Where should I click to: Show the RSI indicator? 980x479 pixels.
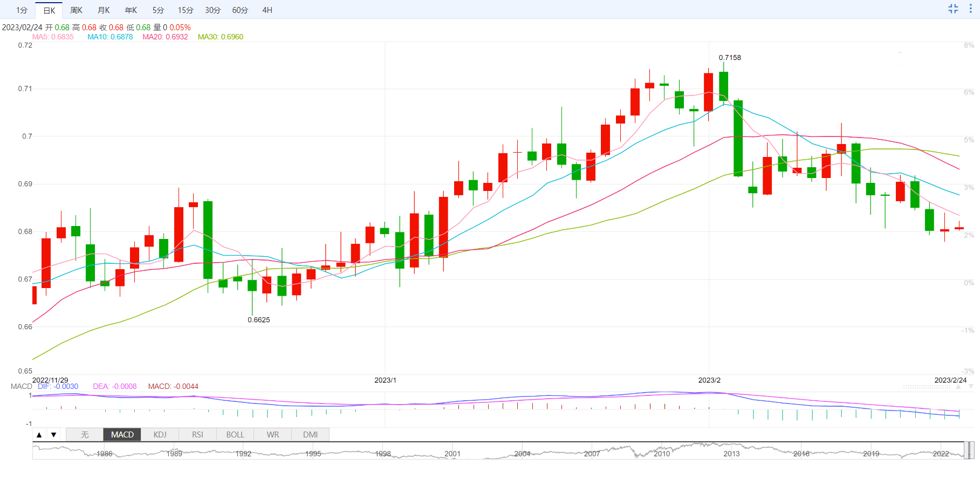point(197,435)
